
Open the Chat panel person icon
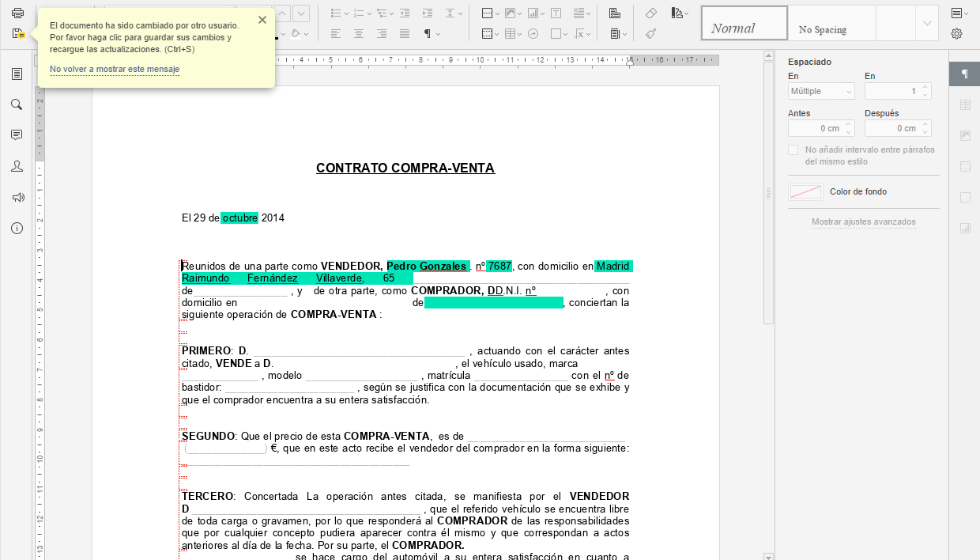(17, 166)
